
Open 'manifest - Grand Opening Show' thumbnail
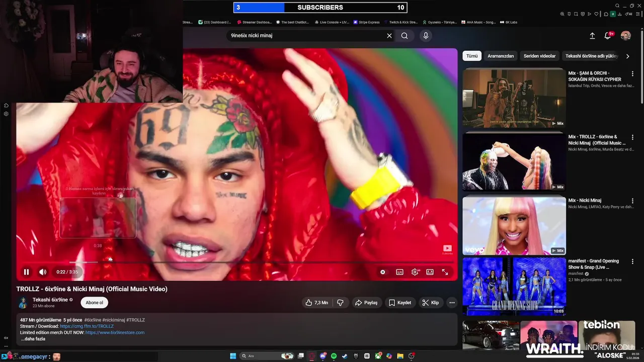pos(514,287)
